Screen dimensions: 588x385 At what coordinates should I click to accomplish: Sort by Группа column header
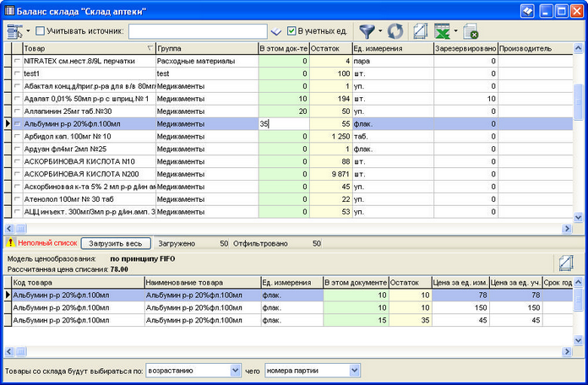pyautogui.click(x=207, y=48)
